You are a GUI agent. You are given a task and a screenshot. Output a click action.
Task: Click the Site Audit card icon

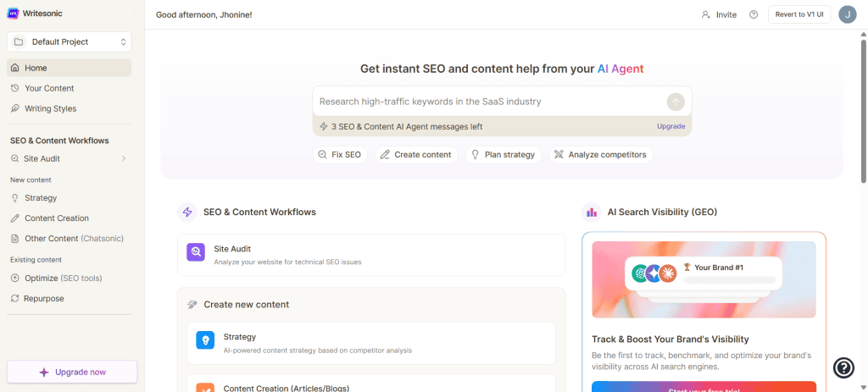coord(196,252)
